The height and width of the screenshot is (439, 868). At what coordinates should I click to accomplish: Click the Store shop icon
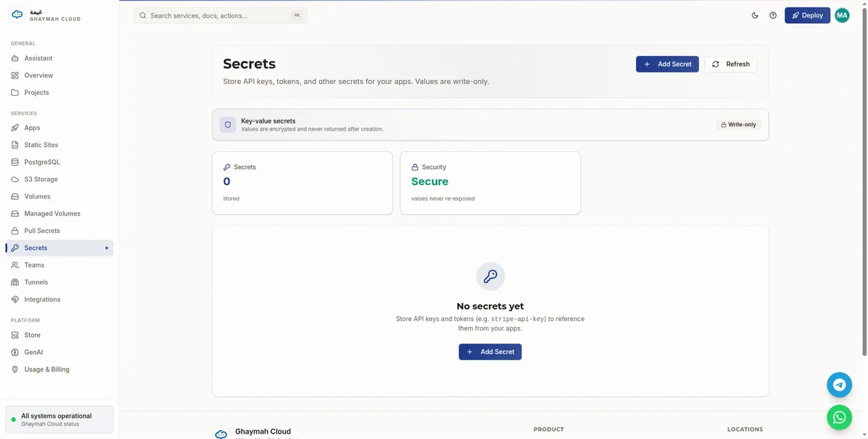(15, 335)
